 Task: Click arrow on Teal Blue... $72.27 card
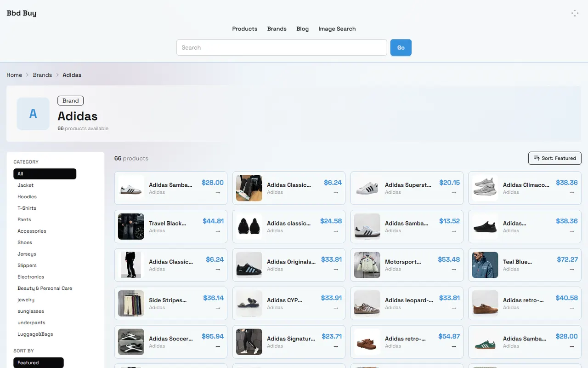[x=572, y=270]
